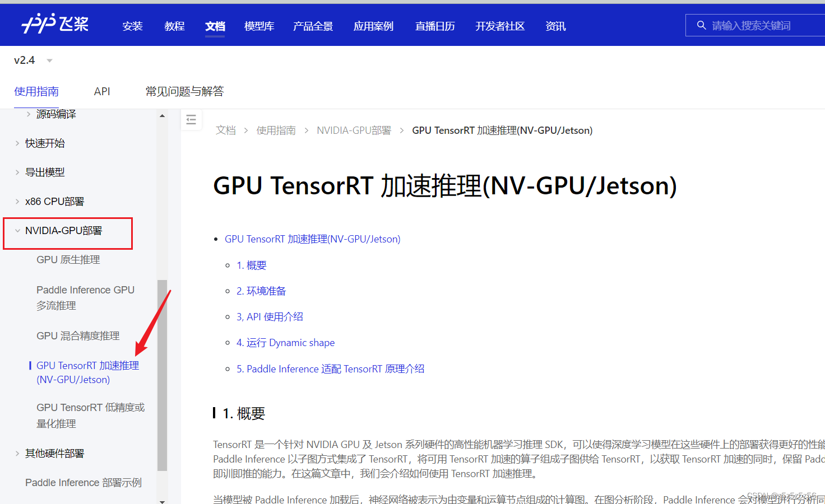Viewport: 825px width, 504px height.
Task: Expand the 其他硬件部署 section
Action: tap(17, 454)
